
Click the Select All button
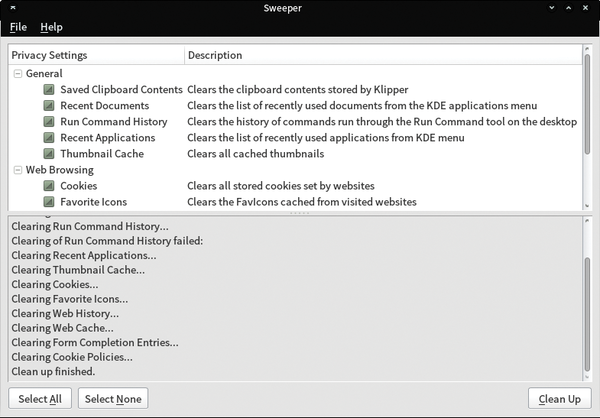[40, 398]
